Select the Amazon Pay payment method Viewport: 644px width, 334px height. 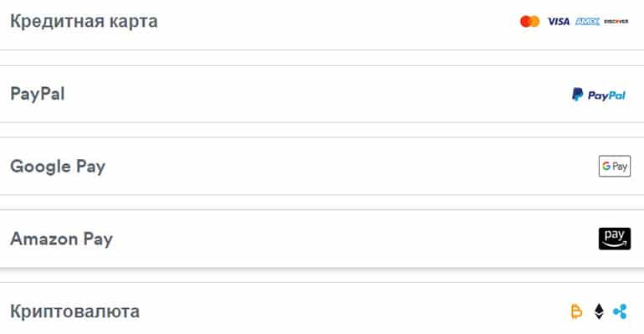322,239
